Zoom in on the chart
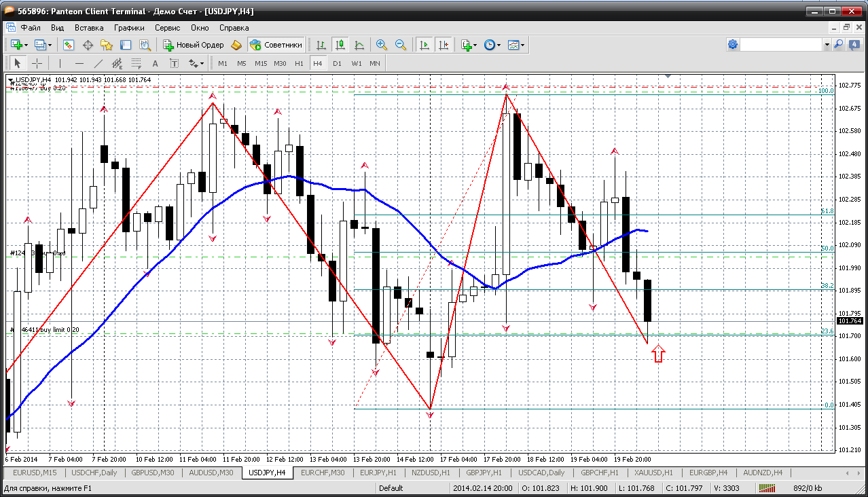Image resolution: width=868 pixels, height=497 pixels. pos(382,45)
